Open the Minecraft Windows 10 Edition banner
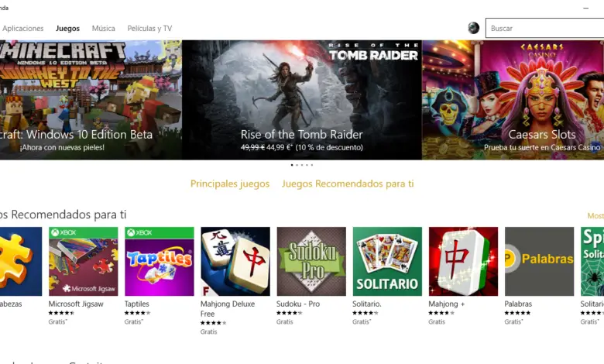Image resolution: width=604 pixels, height=364 pixels. tap(91, 100)
